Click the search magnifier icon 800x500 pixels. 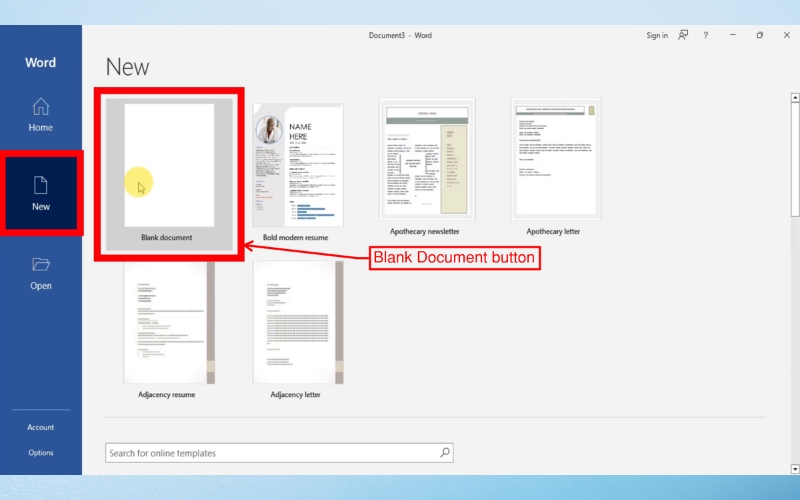click(x=445, y=453)
